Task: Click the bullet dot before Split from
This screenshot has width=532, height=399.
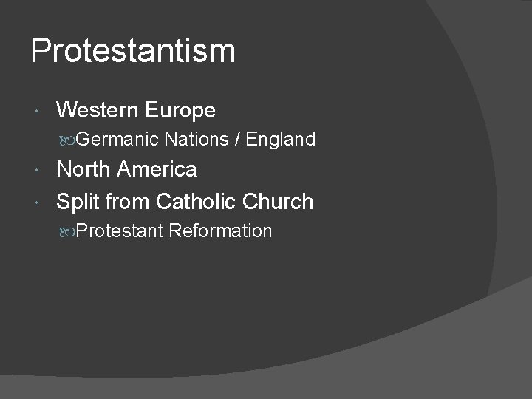Action: click(x=38, y=202)
